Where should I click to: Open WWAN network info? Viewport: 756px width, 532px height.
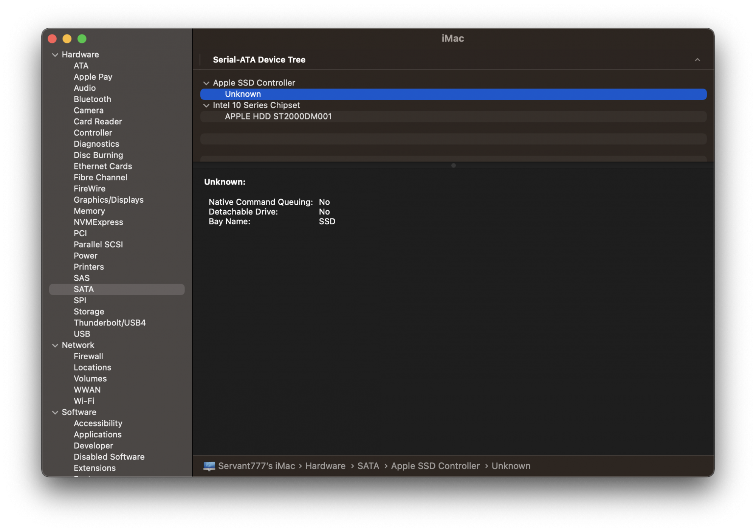pos(87,390)
